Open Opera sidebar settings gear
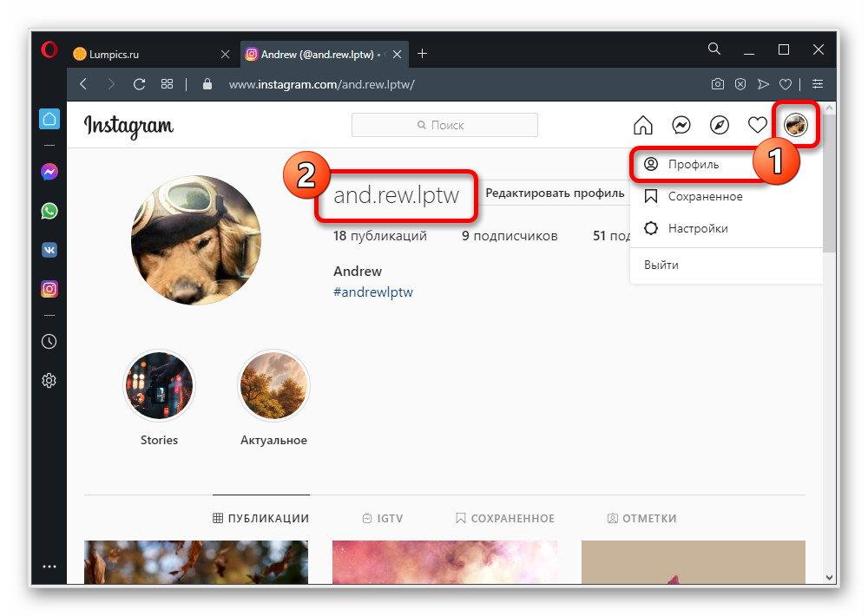 tap(49, 380)
